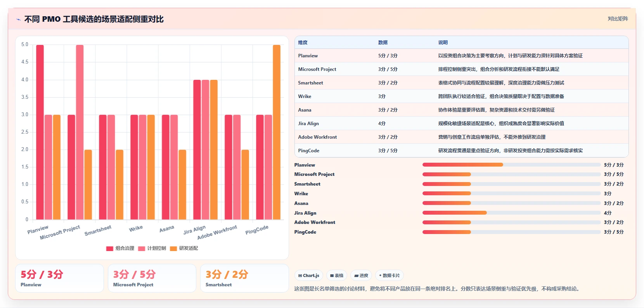644x308 pixels.
Task: Click the Planview progress bar
Action: click(x=511, y=165)
